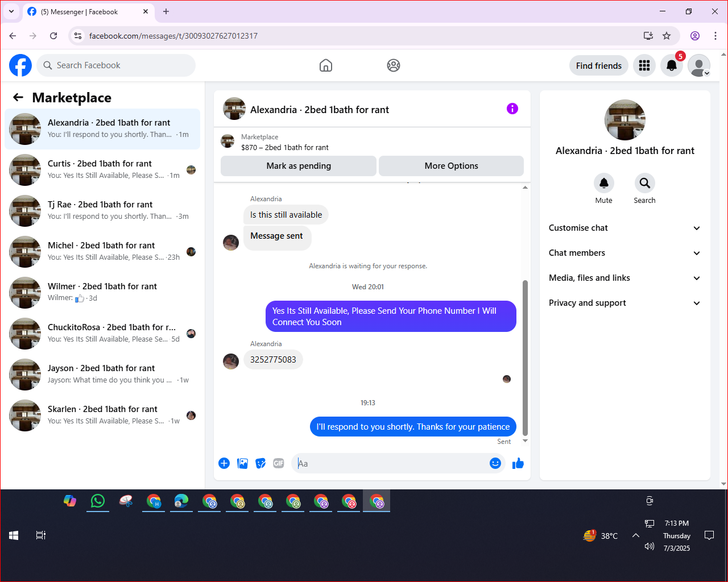The image size is (728, 582).
Task: Expand Chat members section
Action: point(624,253)
